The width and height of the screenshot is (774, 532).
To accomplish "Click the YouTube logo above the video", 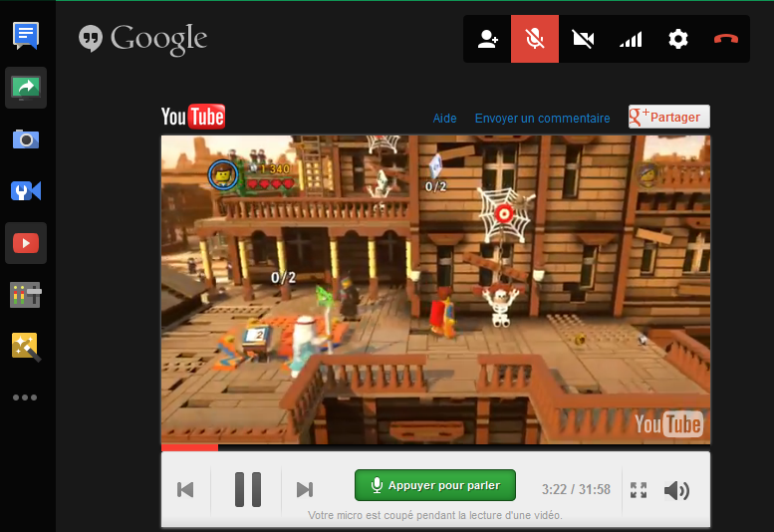I will [193, 117].
